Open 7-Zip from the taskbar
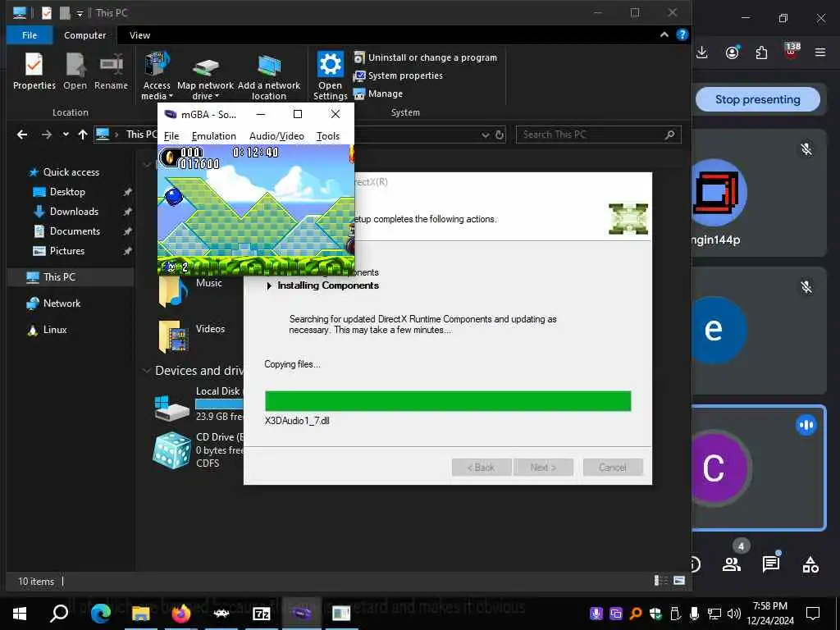This screenshot has width=840, height=630. pos(262,614)
